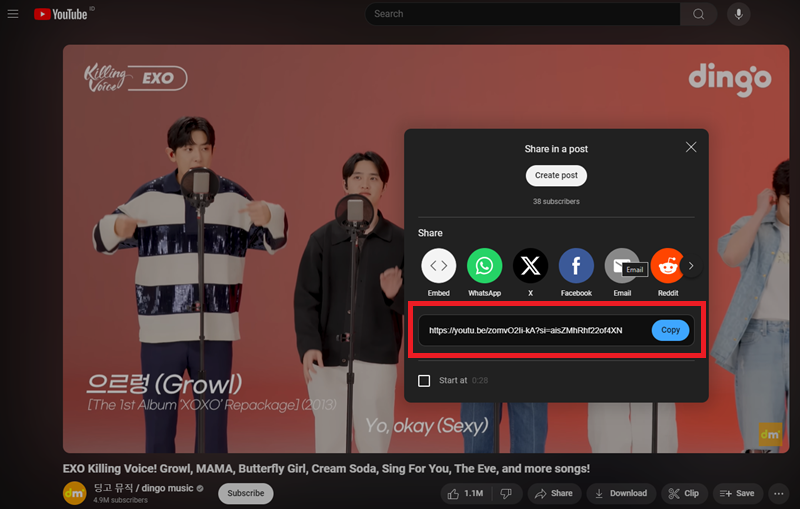Share the video to X
800x509 pixels.
point(530,266)
